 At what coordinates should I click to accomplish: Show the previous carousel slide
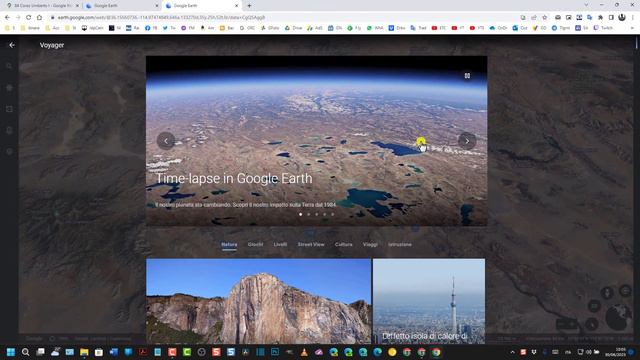tap(166, 141)
